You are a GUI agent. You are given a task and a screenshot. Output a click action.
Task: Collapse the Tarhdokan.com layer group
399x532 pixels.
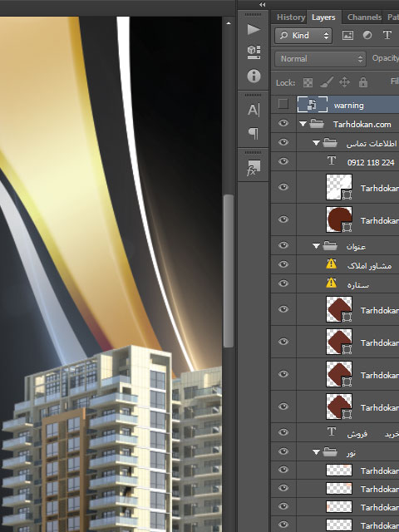click(303, 124)
